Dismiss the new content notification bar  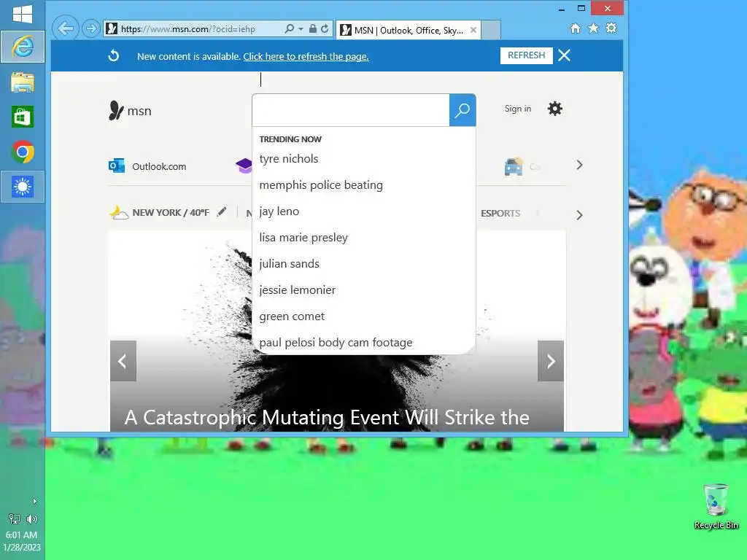pyautogui.click(x=565, y=55)
